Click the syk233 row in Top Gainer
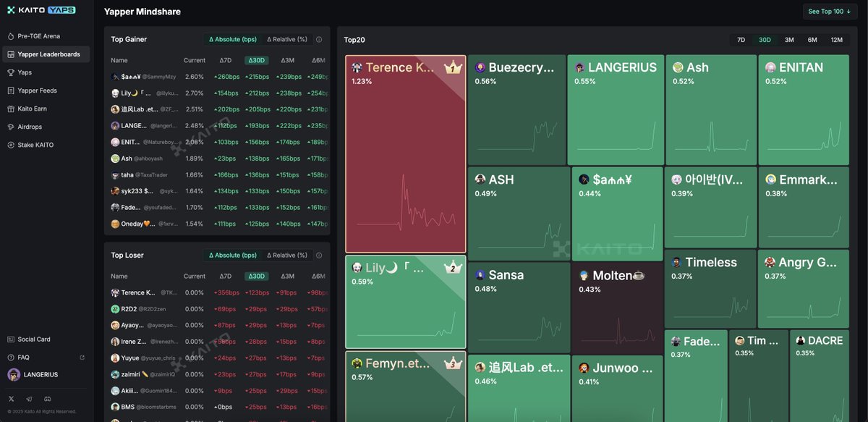The image size is (868, 422). [x=218, y=191]
